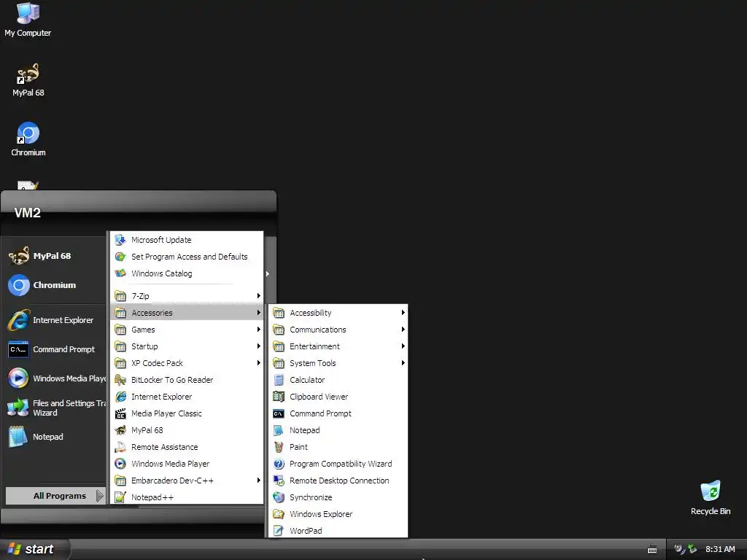The image size is (747, 560).
Task: Open Command Prompt from Accessories submenu
Action: click(338, 413)
